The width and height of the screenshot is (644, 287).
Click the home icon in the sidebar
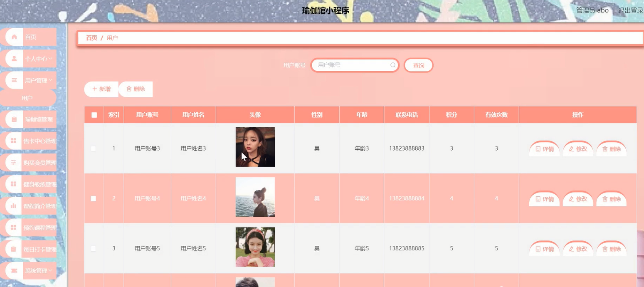click(14, 37)
